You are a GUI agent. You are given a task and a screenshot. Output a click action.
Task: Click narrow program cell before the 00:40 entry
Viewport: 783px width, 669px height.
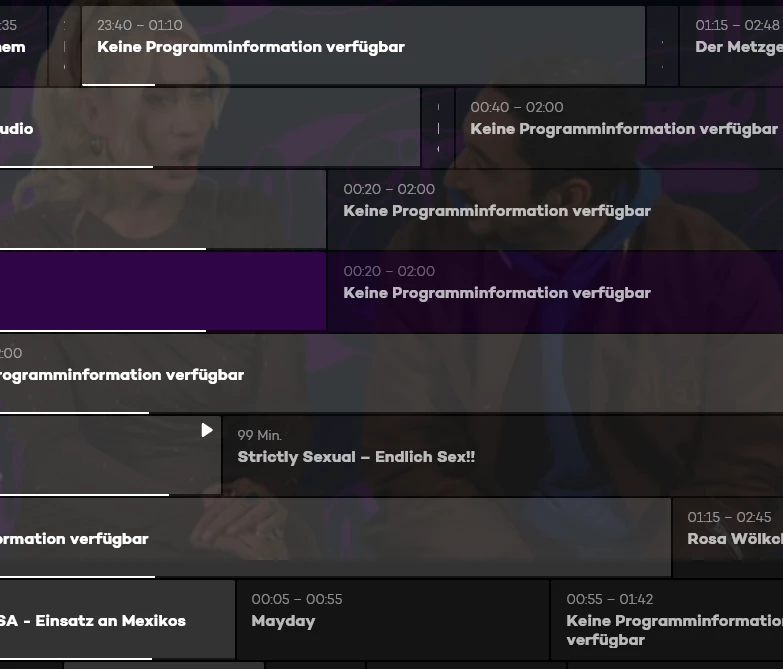pos(438,127)
